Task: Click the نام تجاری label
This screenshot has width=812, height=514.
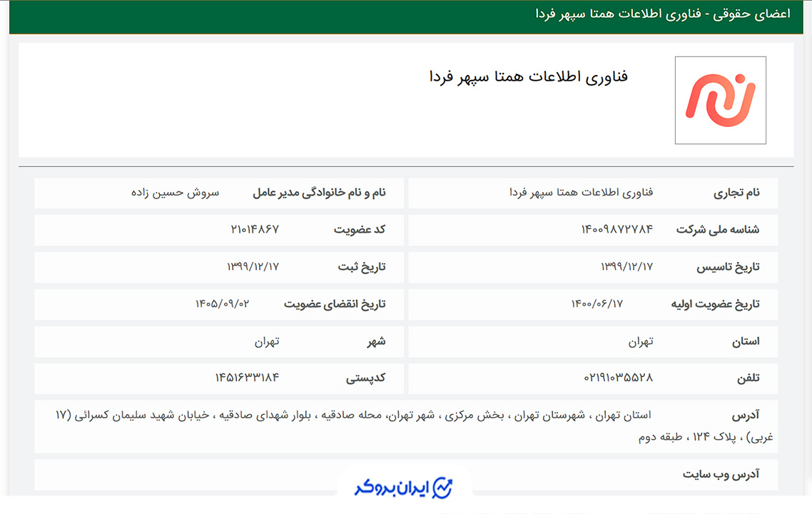Action: [736, 193]
